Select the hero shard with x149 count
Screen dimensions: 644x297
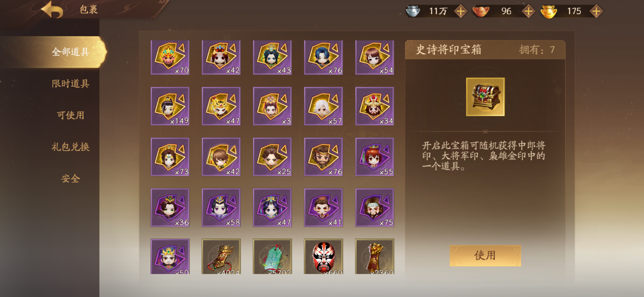[170, 106]
